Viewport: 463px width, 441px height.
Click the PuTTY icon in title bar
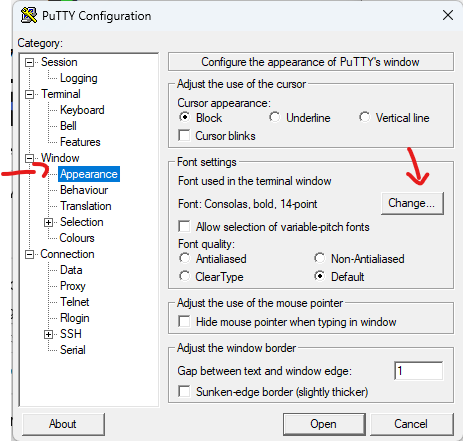[29, 15]
